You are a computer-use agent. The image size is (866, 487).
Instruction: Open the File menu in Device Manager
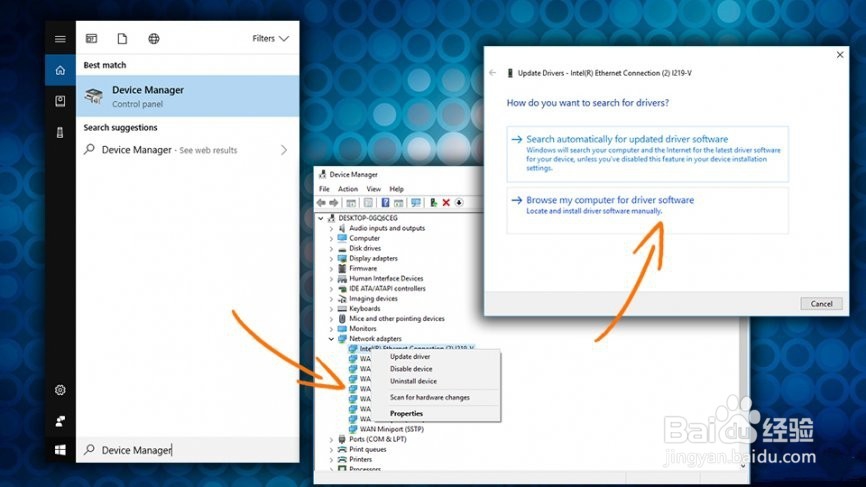click(324, 189)
